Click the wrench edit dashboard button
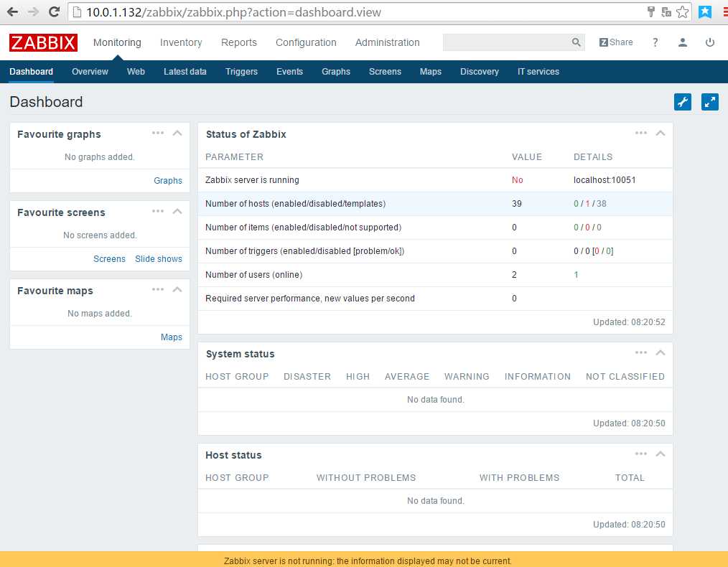The image size is (728, 567). click(x=683, y=102)
